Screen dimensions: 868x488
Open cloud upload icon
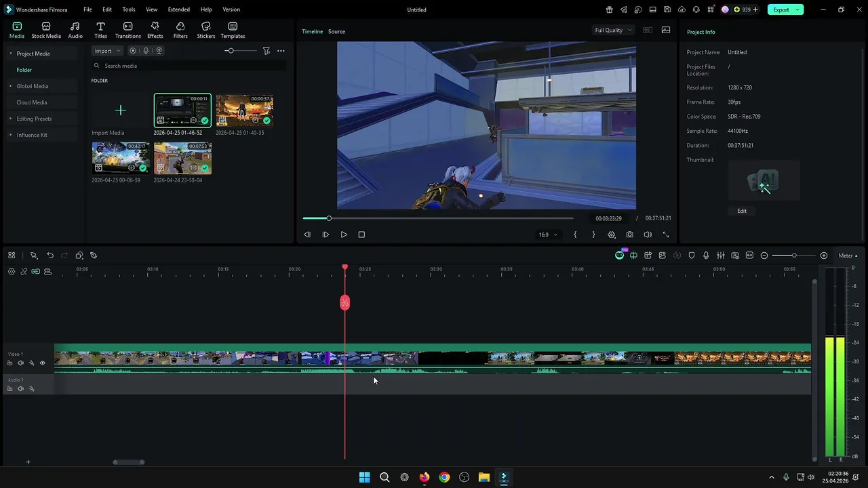point(682,9)
